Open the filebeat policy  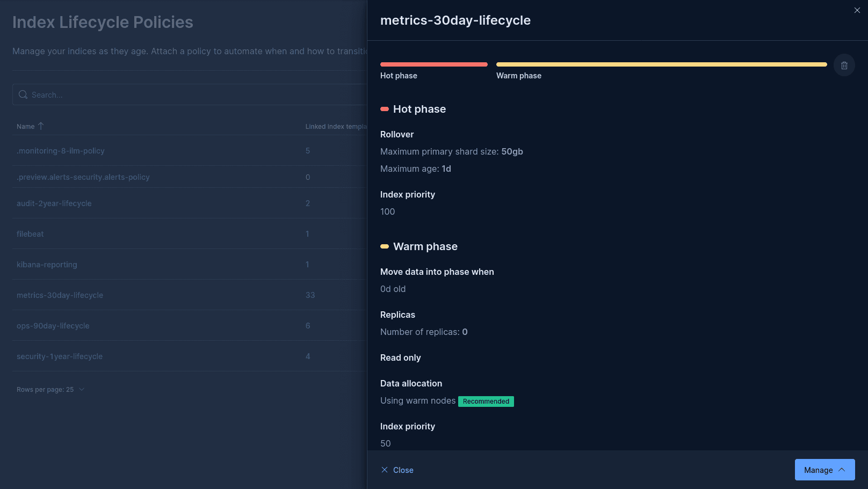[x=30, y=234]
